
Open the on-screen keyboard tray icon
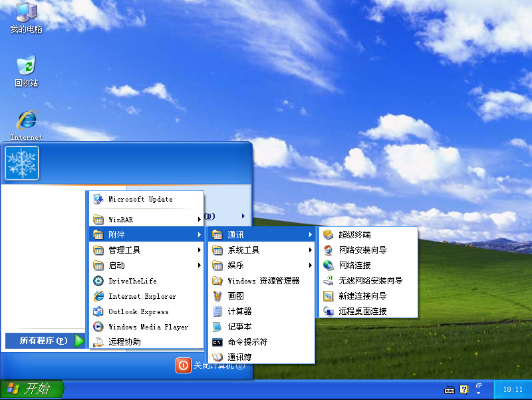click(450, 389)
